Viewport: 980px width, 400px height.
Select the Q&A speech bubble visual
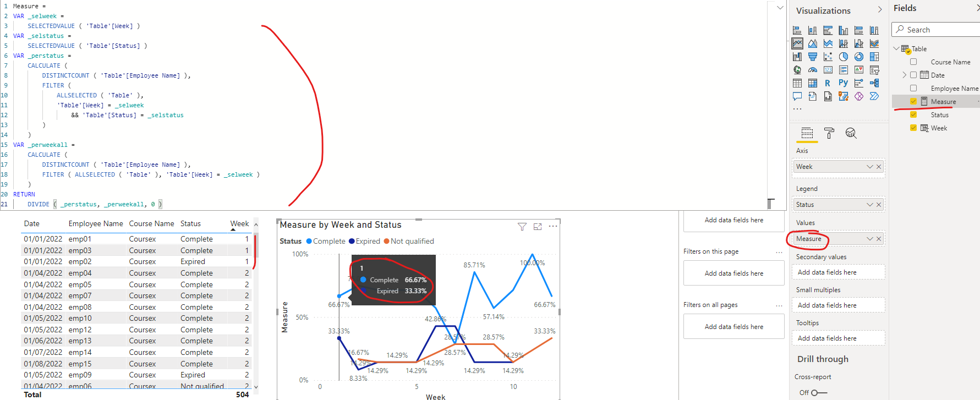(x=797, y=96)
